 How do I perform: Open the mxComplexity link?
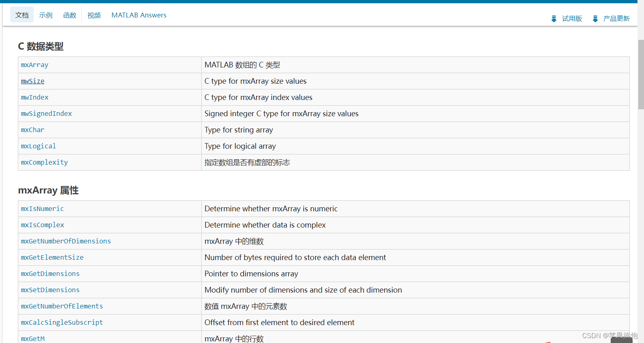[x=44, y=163]
